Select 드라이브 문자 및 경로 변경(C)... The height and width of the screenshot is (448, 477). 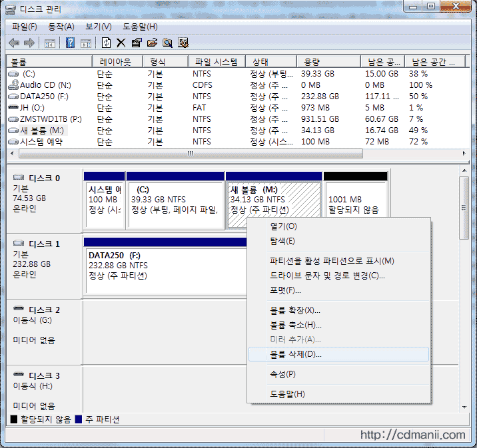pyautogui.click(x=338, y=276)
